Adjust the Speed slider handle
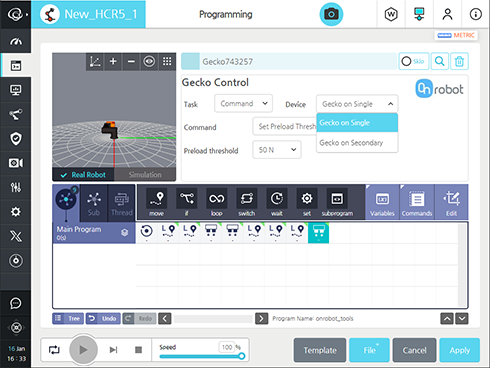Viewport: 490px width, 368px height. tap(242, 356)
